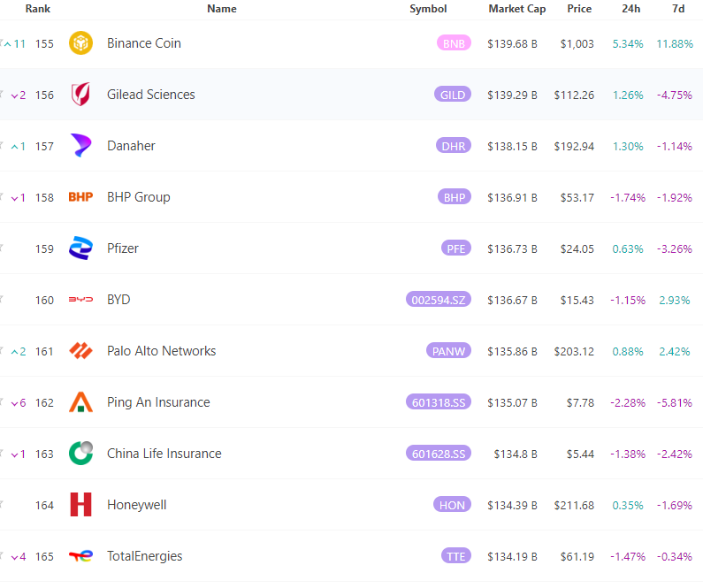
Task: Open the China Life Insurance name link
Action: click(164, 454)
